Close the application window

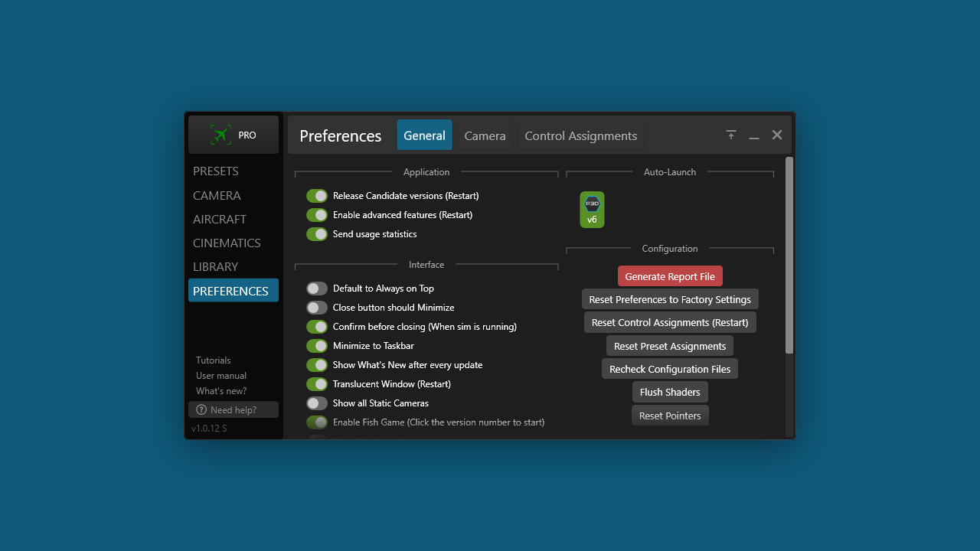pyautogui.click(x=777, y=135)
